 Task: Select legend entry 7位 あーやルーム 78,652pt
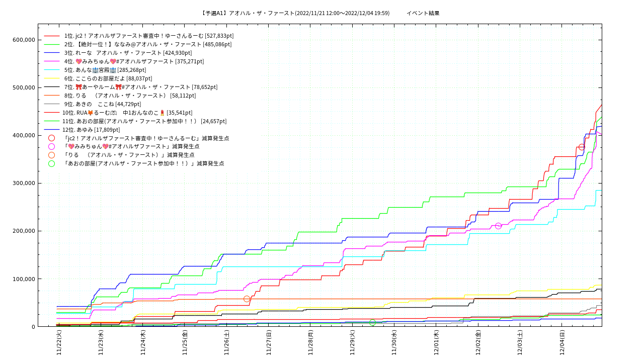(141, 87)
